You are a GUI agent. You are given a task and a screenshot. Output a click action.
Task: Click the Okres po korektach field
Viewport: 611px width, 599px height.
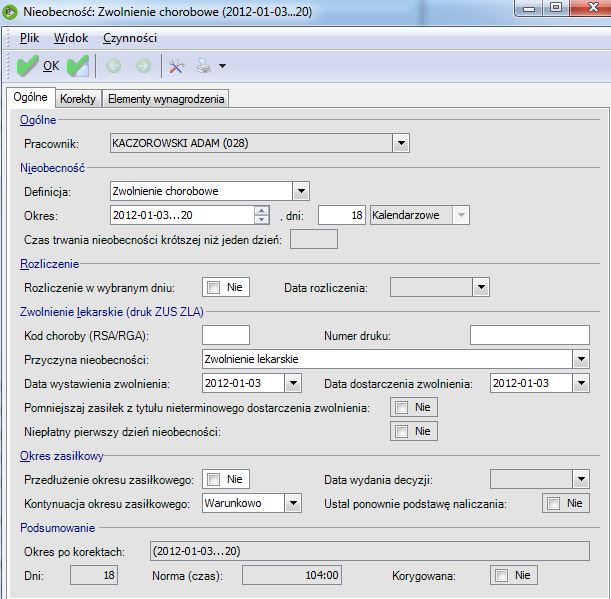pos(370,551)
